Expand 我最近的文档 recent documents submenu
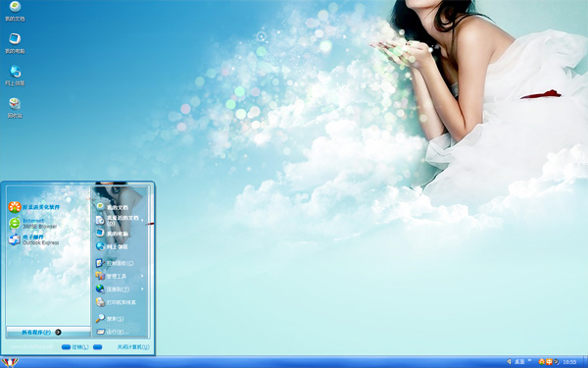588x368 pixels. [x=120, y=221]
